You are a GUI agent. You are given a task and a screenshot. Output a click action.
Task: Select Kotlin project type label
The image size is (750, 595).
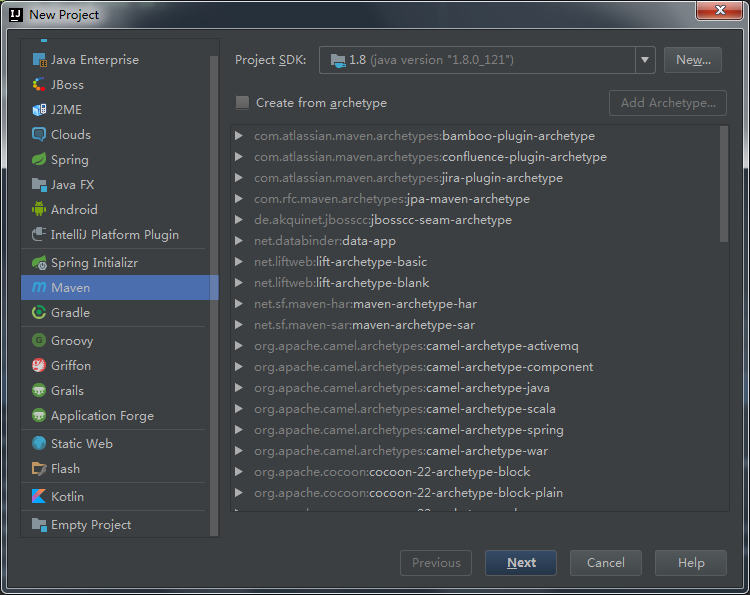[x=67, y=496]
